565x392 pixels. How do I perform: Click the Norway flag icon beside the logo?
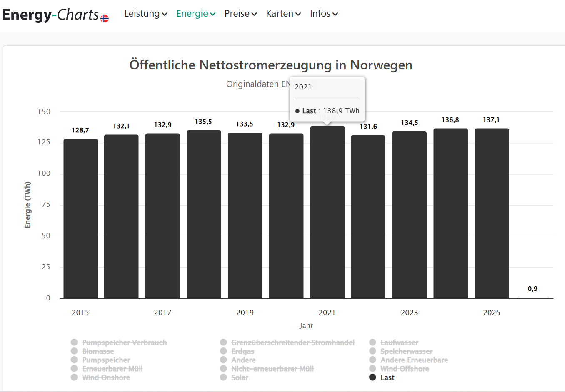105,18
